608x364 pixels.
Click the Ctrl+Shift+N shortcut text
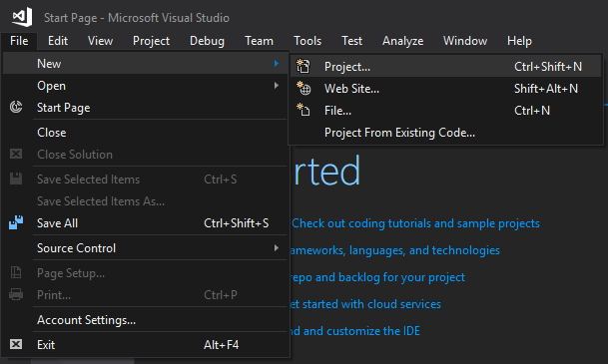[548, 66]
